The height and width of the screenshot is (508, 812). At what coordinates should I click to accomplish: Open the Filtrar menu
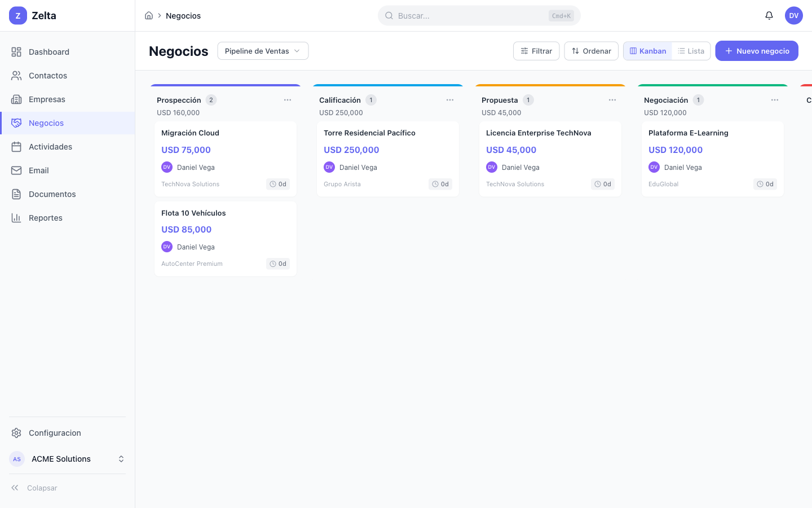(536, 51)
